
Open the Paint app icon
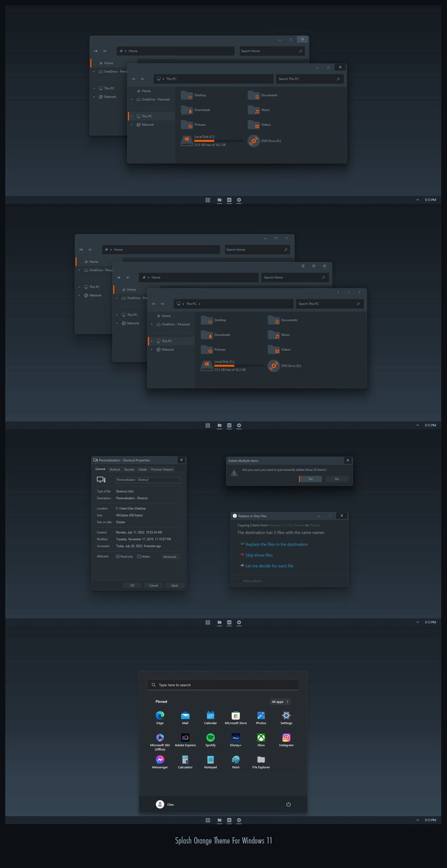pyautogui.click(x=236, y=760)
